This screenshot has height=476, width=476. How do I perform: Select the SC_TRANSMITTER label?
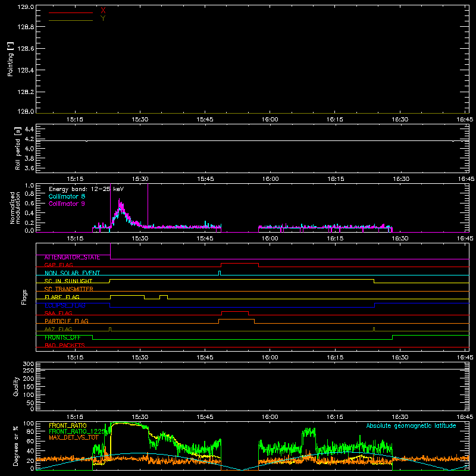tap(68, 289)
